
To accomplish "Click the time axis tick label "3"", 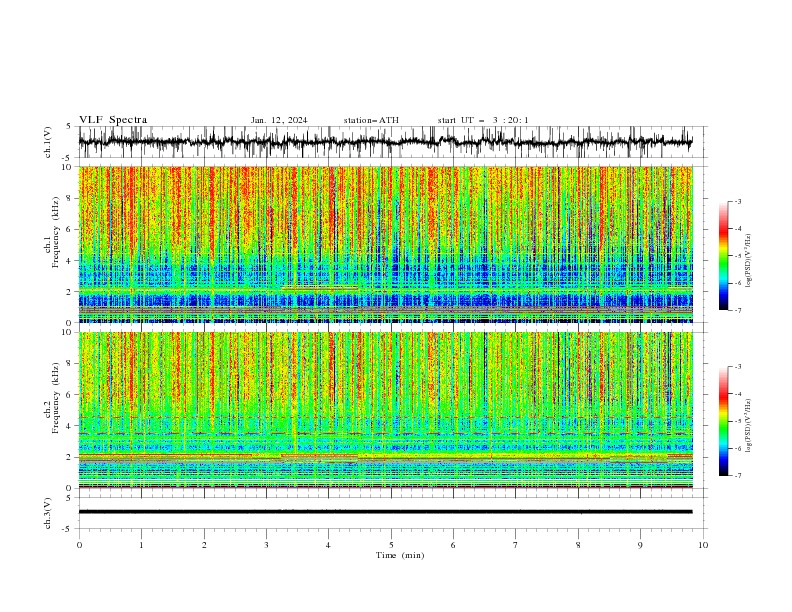I will (266, 545).
